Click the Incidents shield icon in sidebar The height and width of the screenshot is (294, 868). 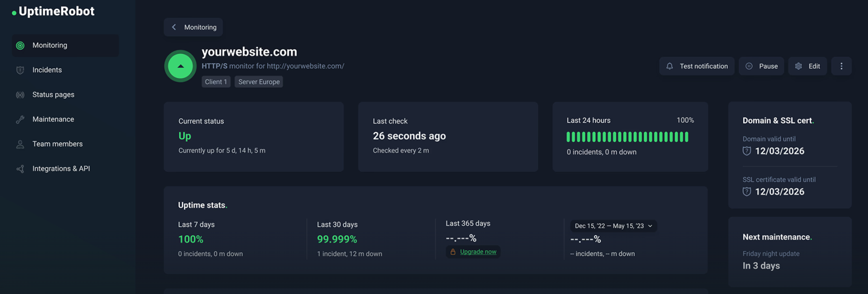[x=20, y=70]
